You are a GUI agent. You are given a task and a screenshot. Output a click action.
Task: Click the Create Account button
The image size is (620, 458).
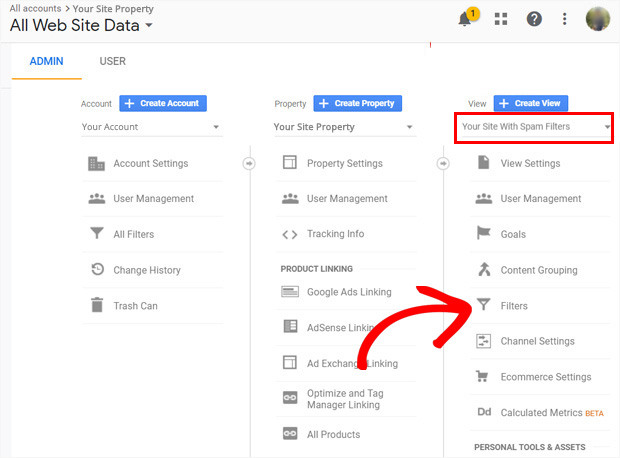click(x=163, y=103)
